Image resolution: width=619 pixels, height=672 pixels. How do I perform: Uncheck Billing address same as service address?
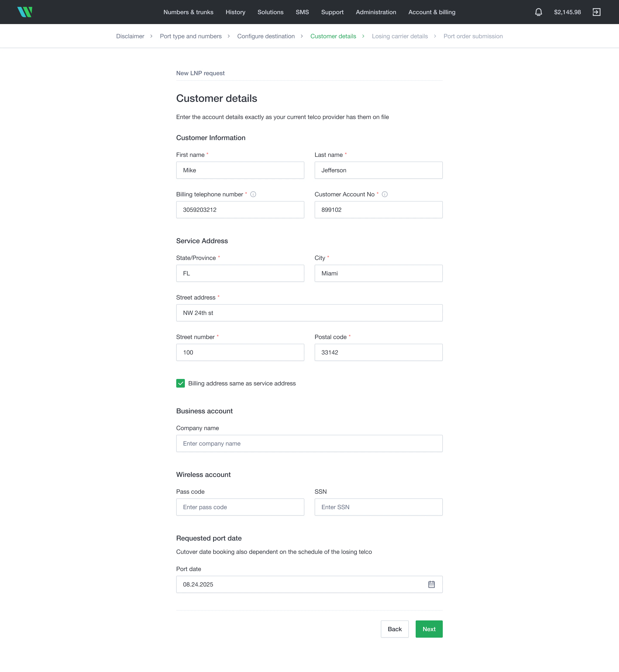[x=181, y=383]
